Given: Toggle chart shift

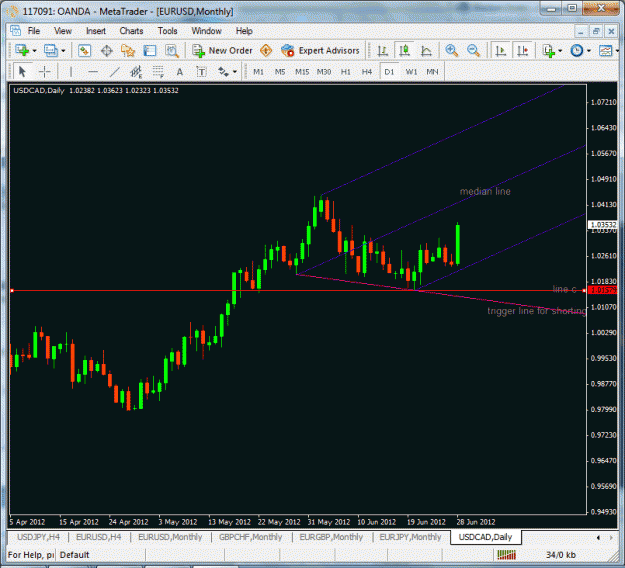Looking at the screenshot, I should [522, 51].
